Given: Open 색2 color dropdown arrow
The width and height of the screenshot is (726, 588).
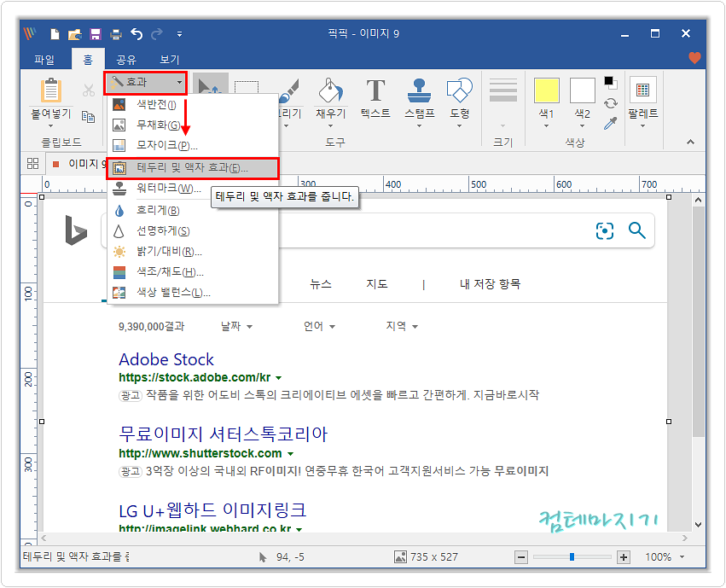Looking at the screenshot, I should point(582,126).
